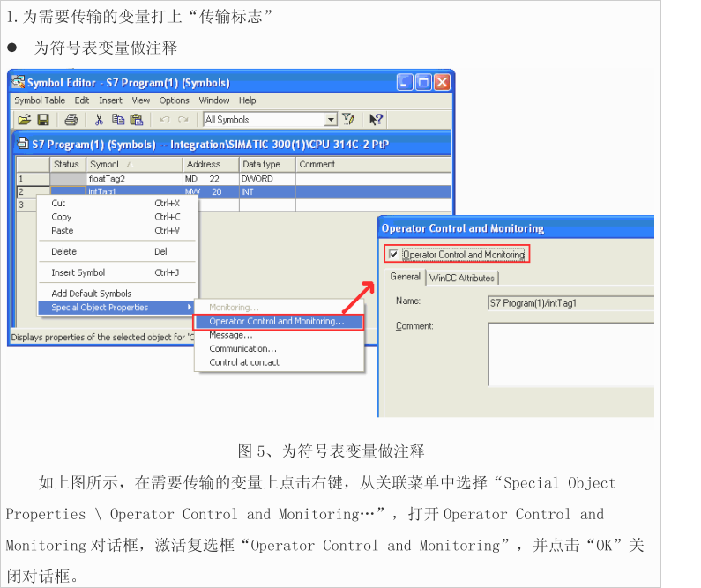This screenshot has height=588, width=701.
Task: Open the View menu
Action: click(141, 100)
